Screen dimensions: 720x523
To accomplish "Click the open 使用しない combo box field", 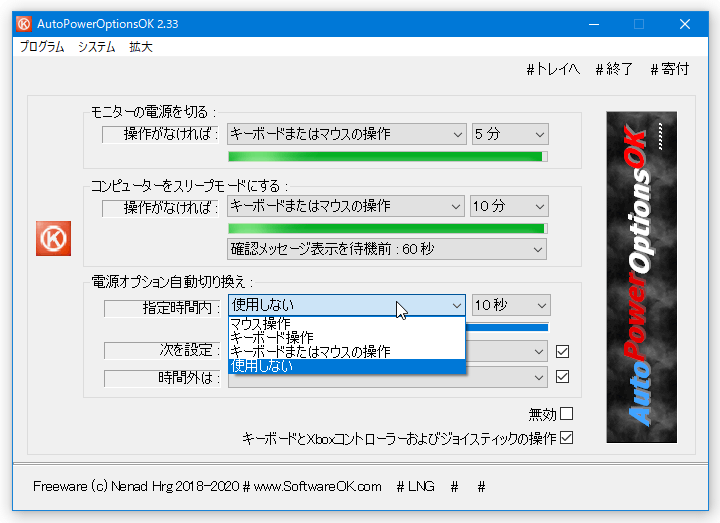I will [x=347, y=305].
